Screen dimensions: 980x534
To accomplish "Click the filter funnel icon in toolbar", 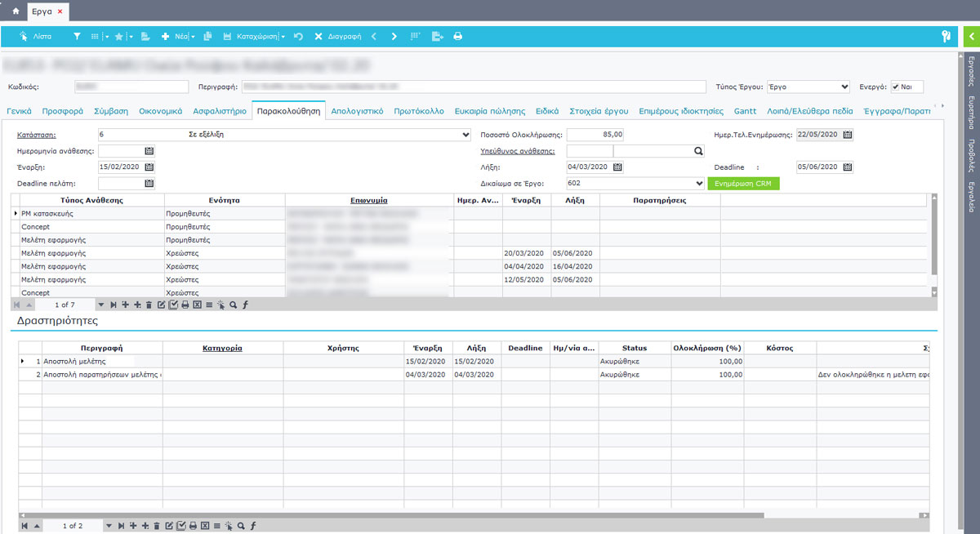I will pos(77,37).
